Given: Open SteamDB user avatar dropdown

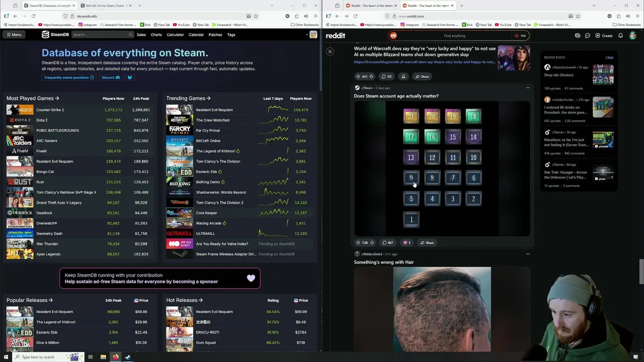Looking at the screenshot, I should point(311,35).
